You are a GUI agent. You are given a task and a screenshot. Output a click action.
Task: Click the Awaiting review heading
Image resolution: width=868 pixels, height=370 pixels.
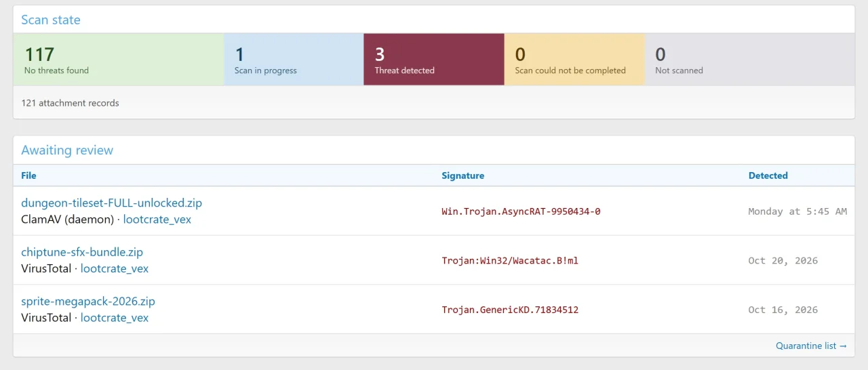click(x=67, y=150)
